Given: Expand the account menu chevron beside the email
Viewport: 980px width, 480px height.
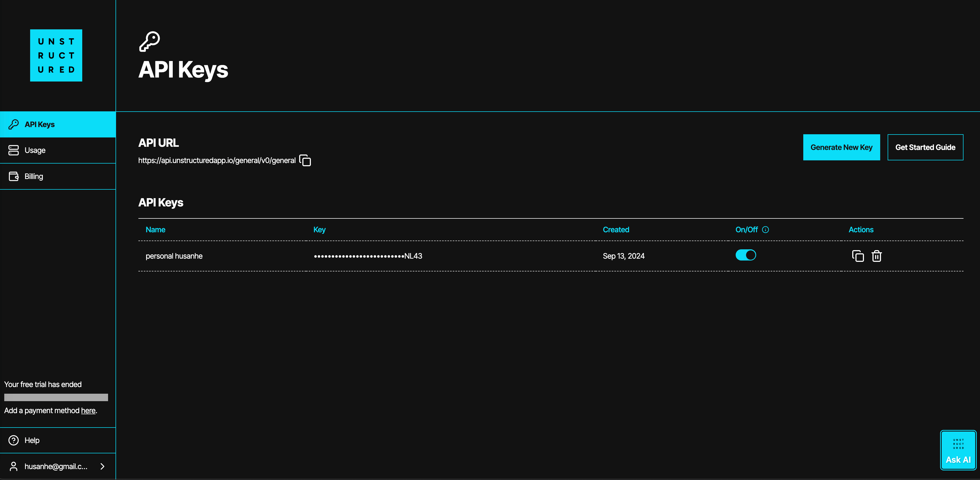Looking at the screenshot, I should point(102,466).
